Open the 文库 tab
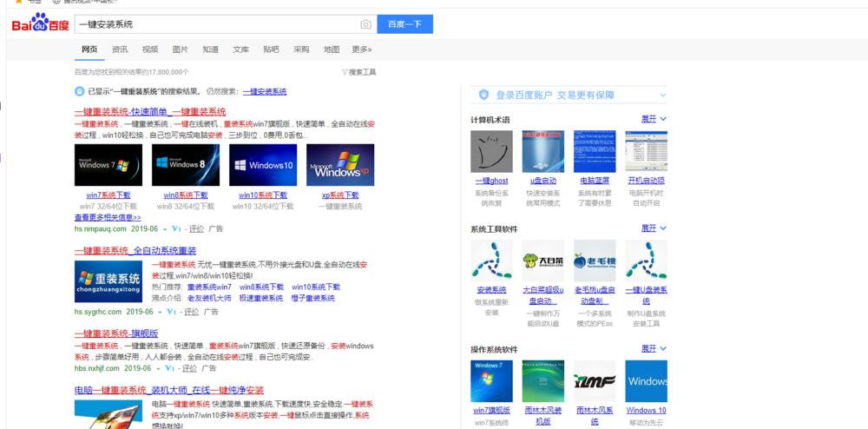 240,49
